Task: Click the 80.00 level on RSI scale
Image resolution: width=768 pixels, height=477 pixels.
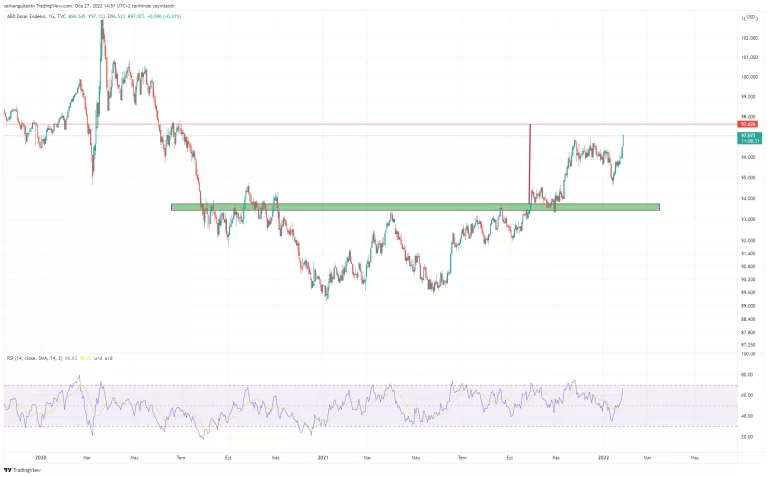Action: coord(746,375)
